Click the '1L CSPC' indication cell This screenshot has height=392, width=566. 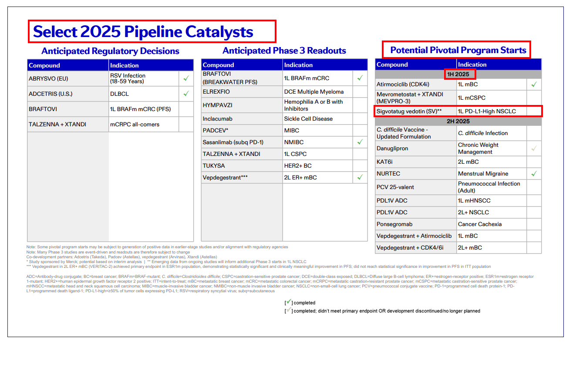click(318, 154)
